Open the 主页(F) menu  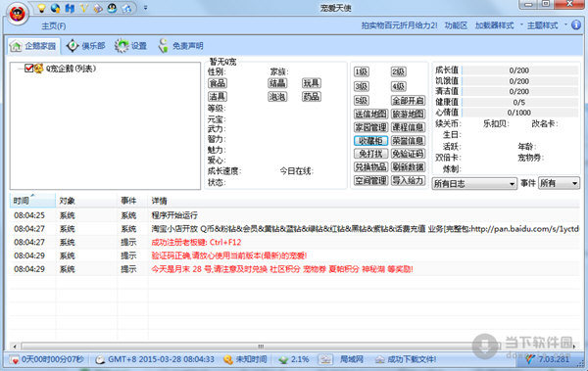(x=54, y=25)
